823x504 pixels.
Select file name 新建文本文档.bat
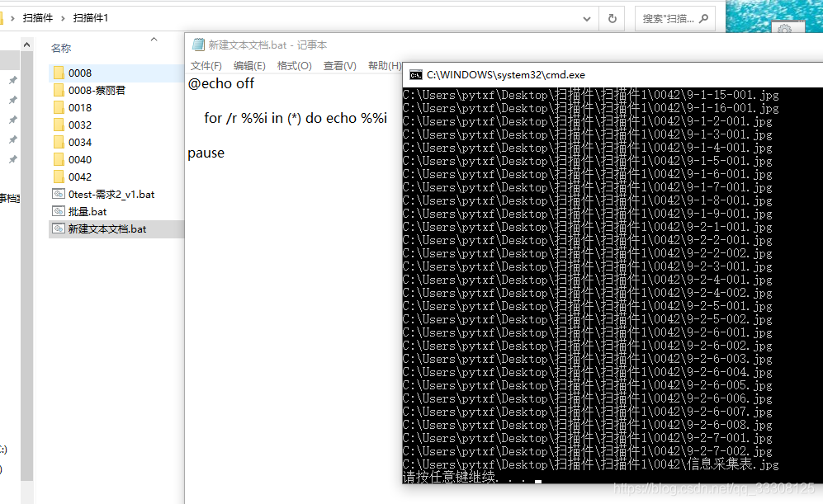pyautogui.click(x=107, y=228)
